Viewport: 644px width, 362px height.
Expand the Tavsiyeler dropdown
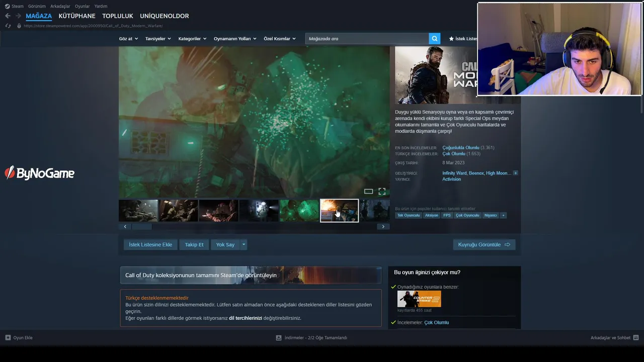158,39
